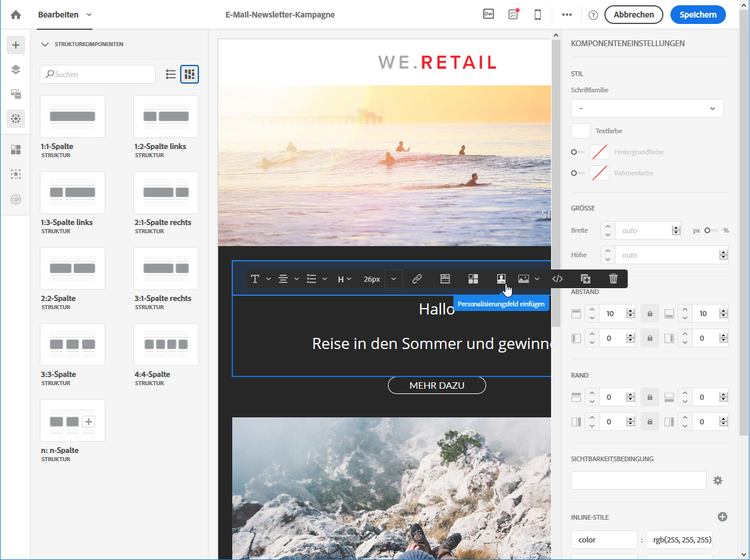Insert a link with the chain icon

click(417, 279)
